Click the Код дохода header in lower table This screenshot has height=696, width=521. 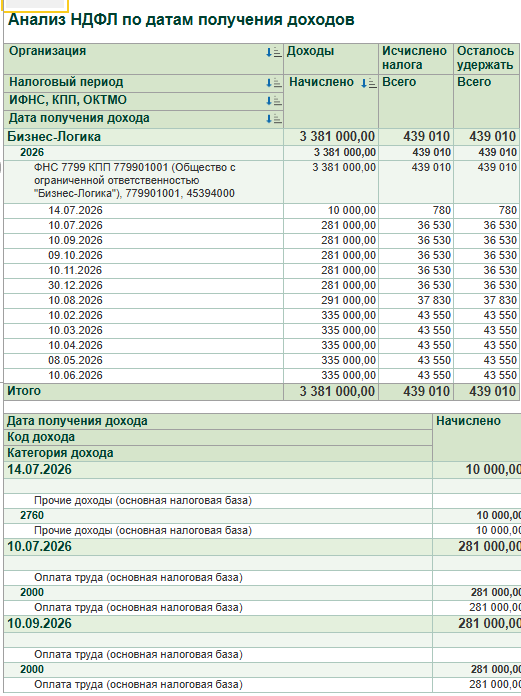[x=218, y=438]
